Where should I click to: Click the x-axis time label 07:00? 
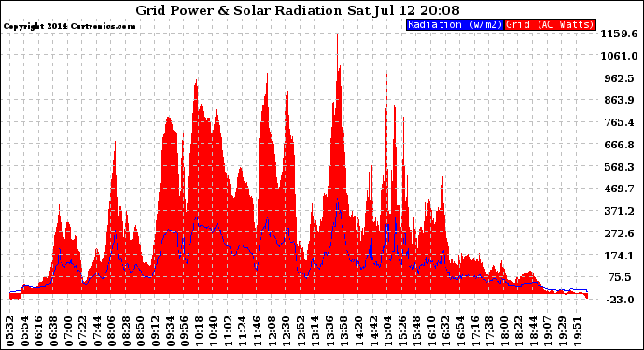click(67, 330)
